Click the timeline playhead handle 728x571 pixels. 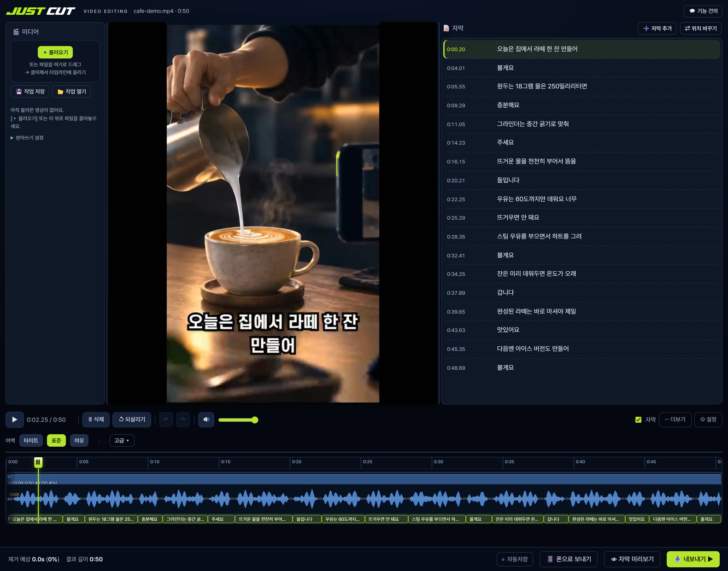(38, 462)
